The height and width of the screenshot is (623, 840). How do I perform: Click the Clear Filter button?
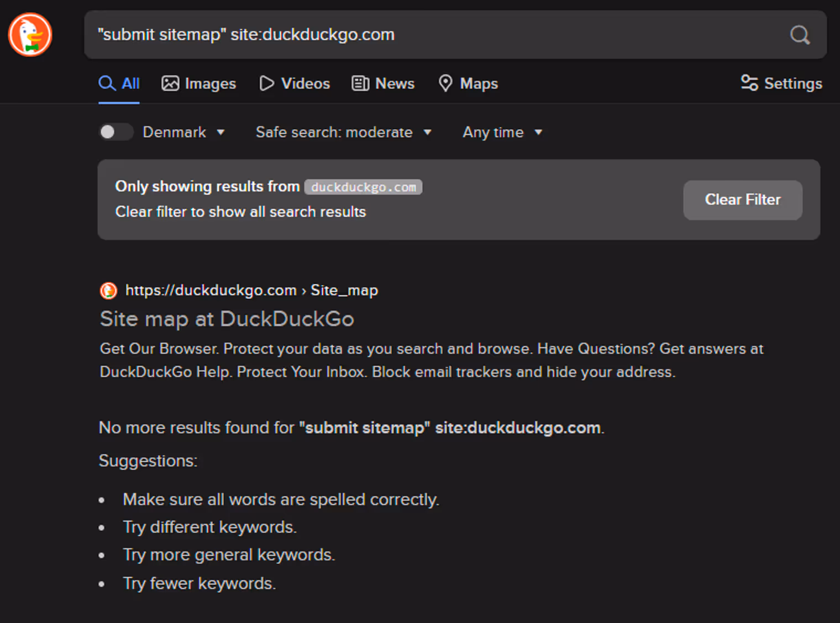click(743, 200)
